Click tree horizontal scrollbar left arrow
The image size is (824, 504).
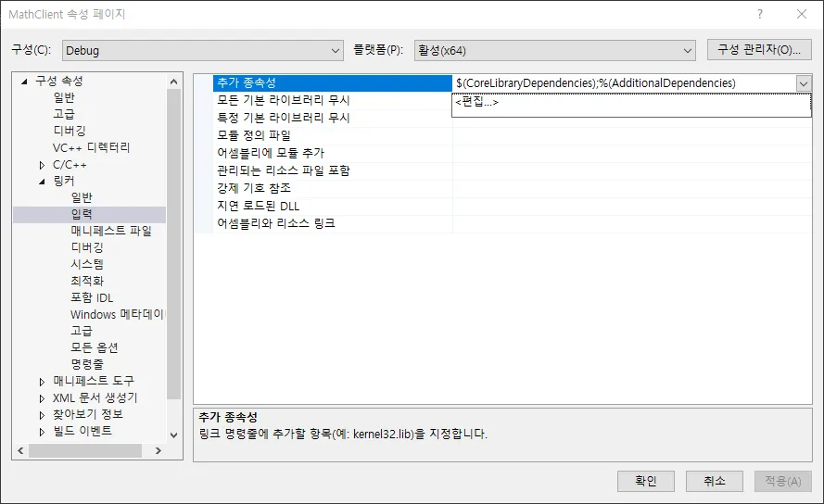[20, 451]
